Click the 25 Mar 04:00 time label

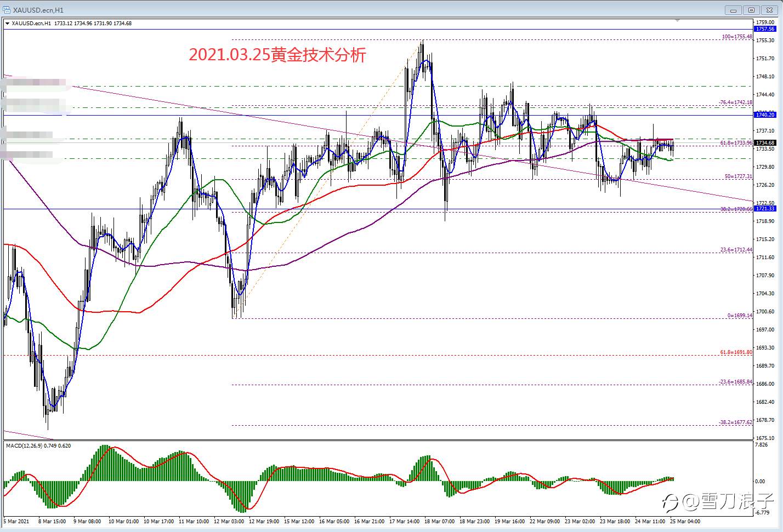pos(685,521)
